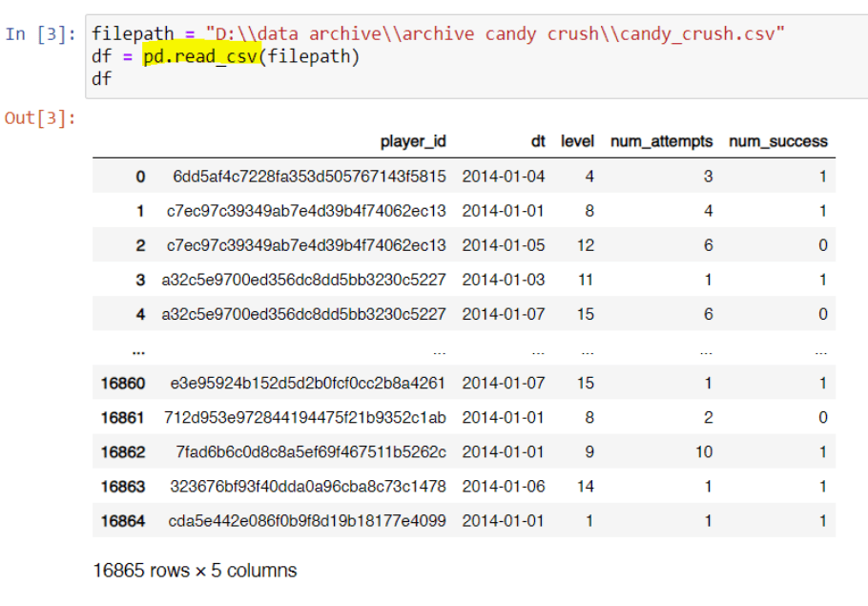
Task: Click the filepath string in code cell
Action: point(494,34)
